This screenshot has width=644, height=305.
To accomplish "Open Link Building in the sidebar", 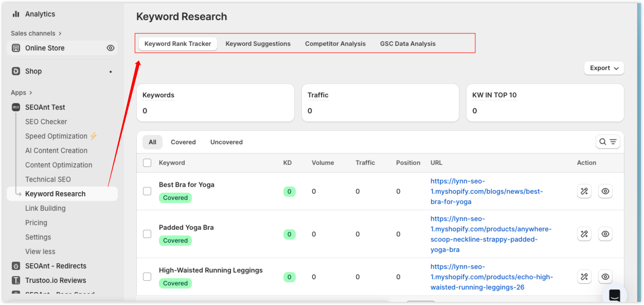I will point(45,208).
